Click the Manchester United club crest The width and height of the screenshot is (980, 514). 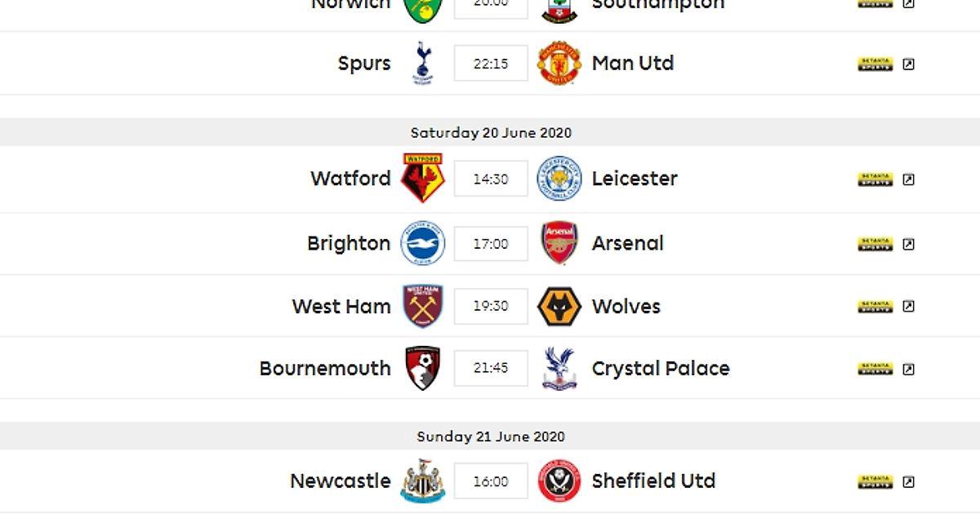coord(559,64)
